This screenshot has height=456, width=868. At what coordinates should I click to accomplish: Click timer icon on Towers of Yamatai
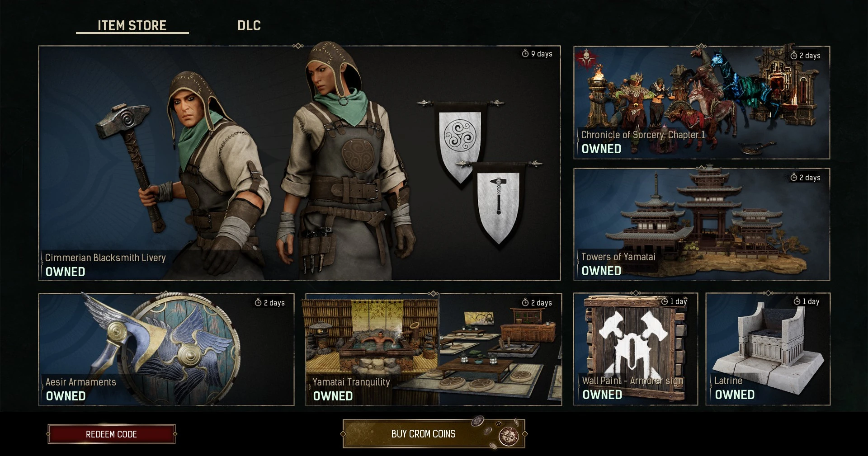pos(793,177)
